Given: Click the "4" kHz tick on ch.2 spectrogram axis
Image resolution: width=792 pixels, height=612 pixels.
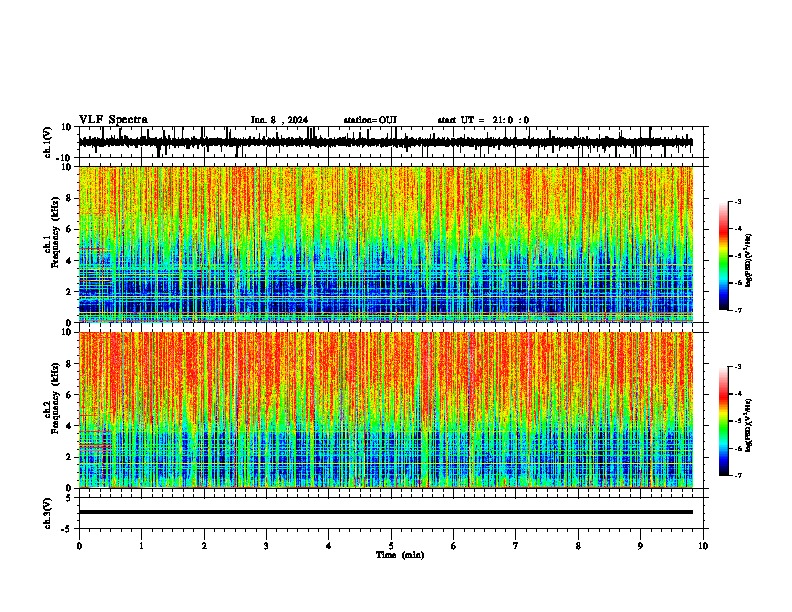Looking at the screenshot, I should tap(69, 426).
